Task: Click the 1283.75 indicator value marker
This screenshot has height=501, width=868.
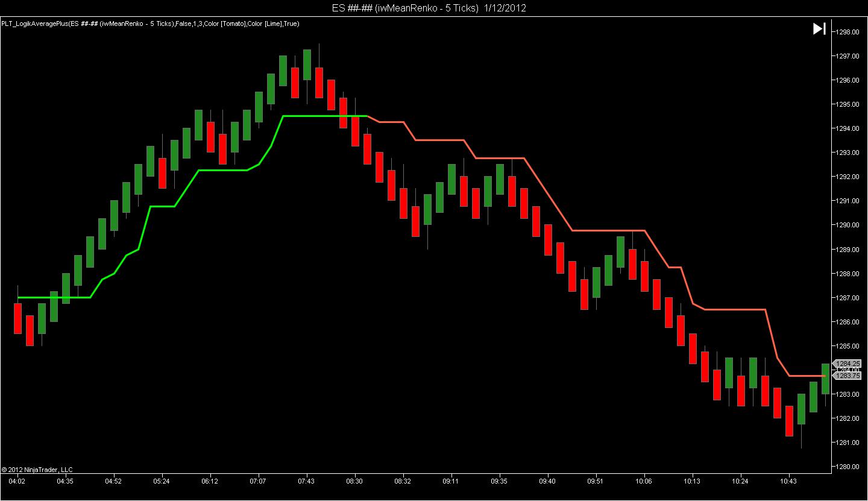Action: [848, 376]
